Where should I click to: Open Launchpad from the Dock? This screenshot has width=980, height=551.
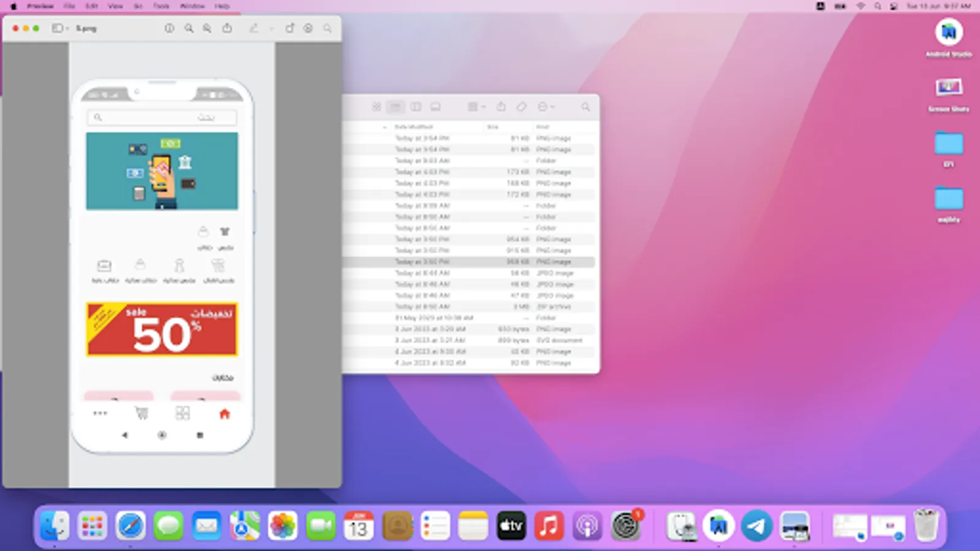click(92, 526)
